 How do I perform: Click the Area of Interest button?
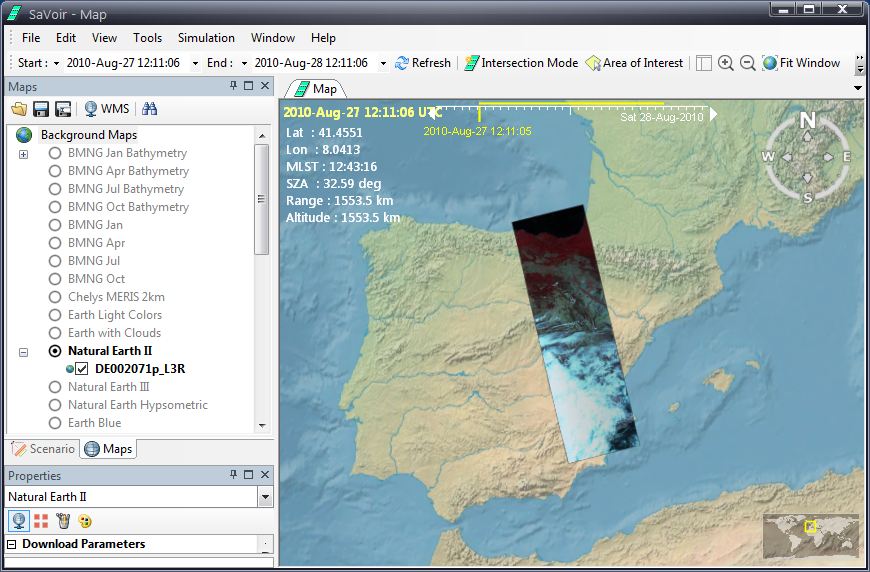634,63
